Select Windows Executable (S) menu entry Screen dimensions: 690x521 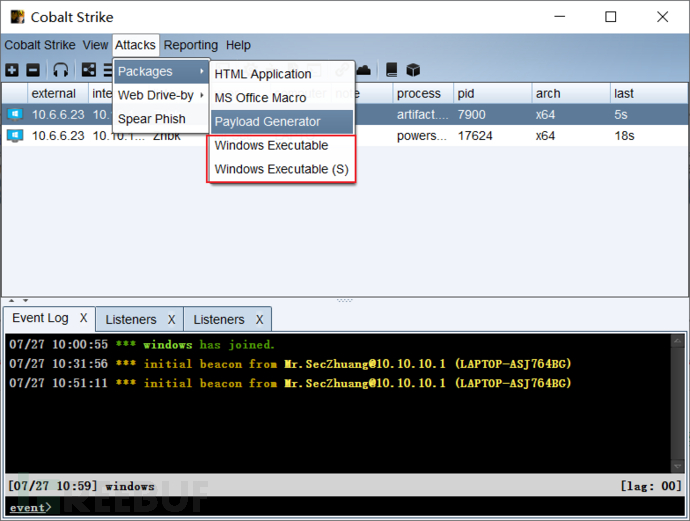tap(281, 170)
